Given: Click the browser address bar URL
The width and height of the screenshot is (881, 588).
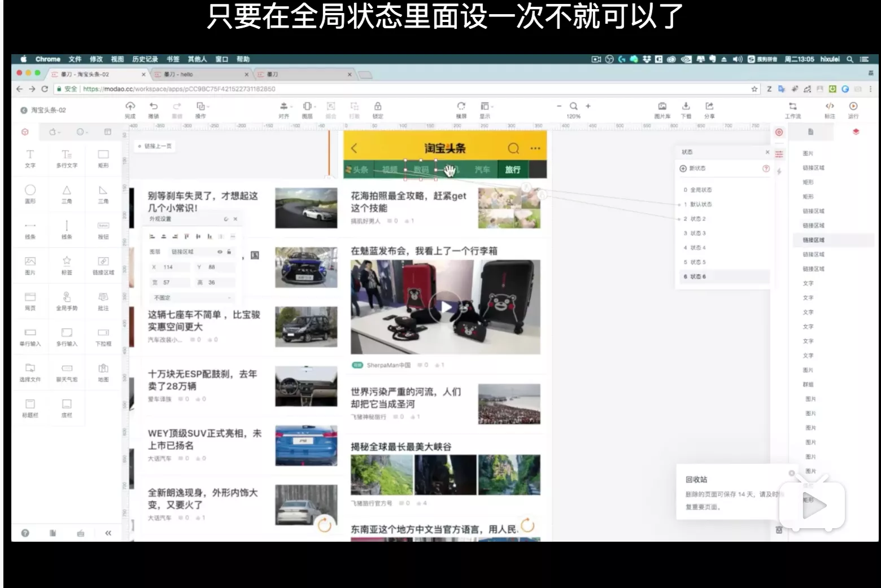Looking at the screenshot, I should tap(178, 89).
